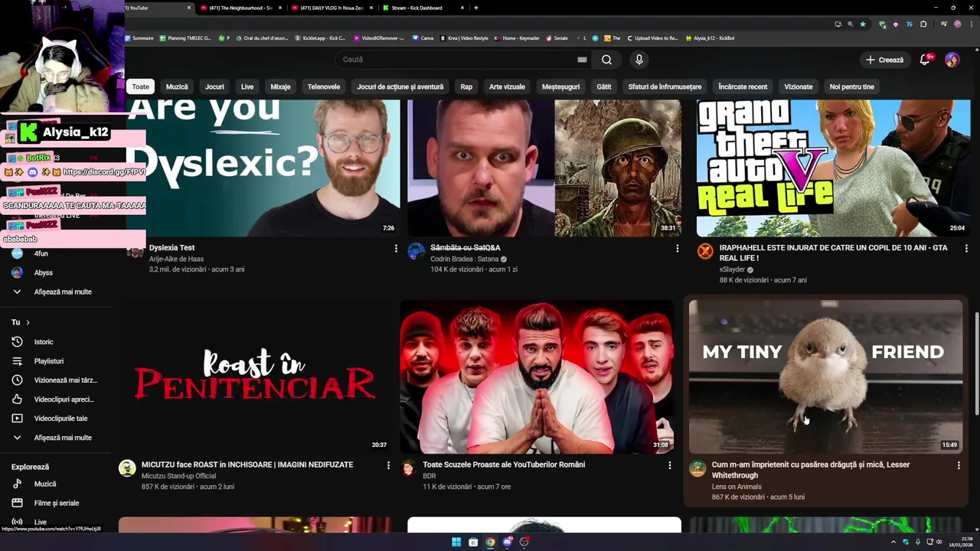Open Chrome extensions puzzle icon
The width and height of the screenshot is (980, 551).
[x=923, y=24]
